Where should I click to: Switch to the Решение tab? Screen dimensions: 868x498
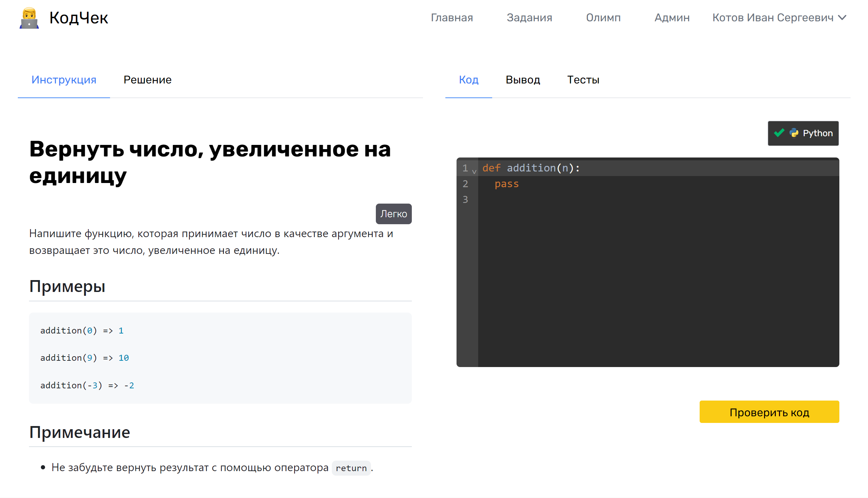147,80
